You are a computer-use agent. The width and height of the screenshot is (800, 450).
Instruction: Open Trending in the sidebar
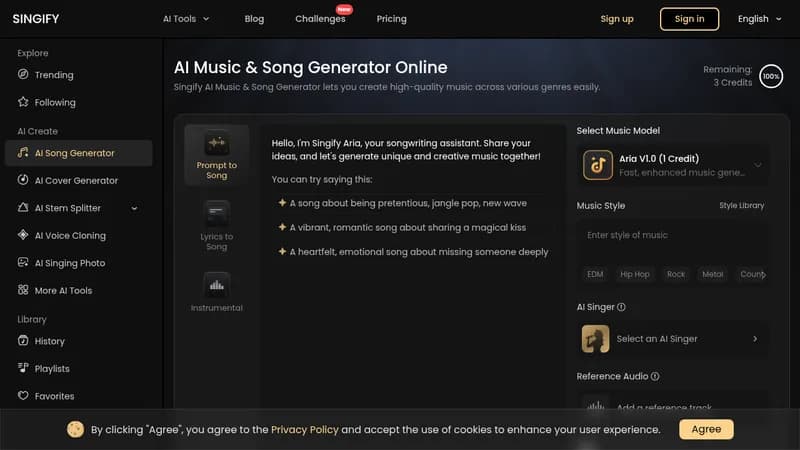[79, 75]
